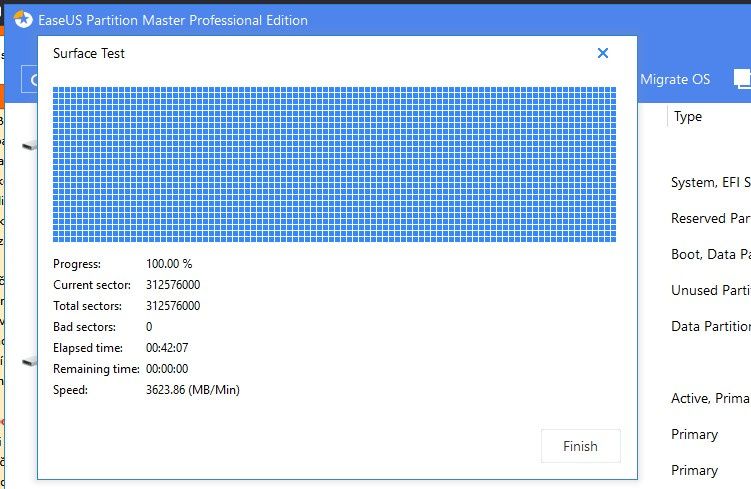This screenshot has width=751, height=489.
Task: Click the window title EaseUS Partition Master Professional Edition
Action: point(173,21)
